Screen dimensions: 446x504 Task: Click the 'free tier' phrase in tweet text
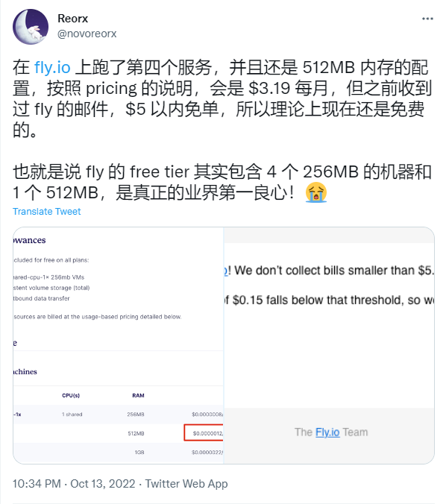[159, 171]
